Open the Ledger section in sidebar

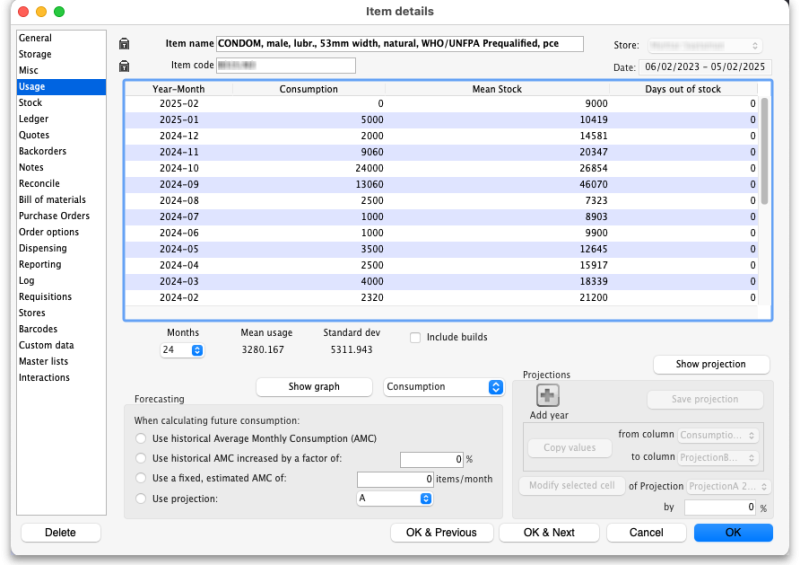[33, 119]
